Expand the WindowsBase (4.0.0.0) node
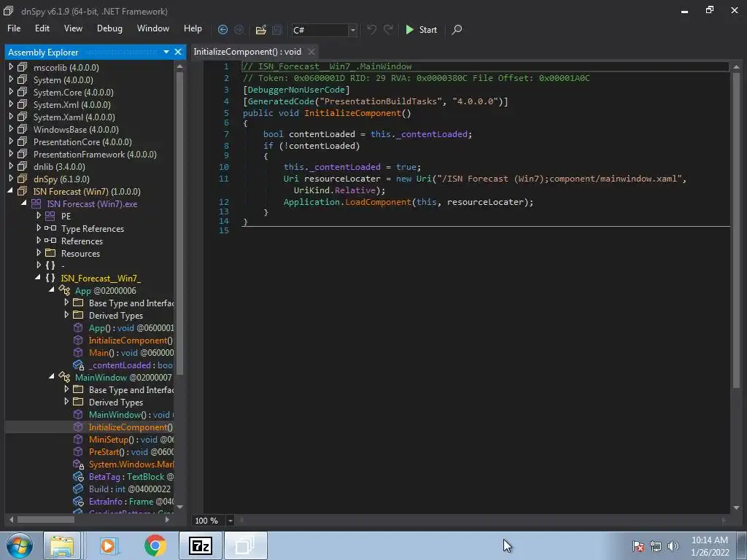This screenshot has height=560, width=747. (x=11, y=129)
